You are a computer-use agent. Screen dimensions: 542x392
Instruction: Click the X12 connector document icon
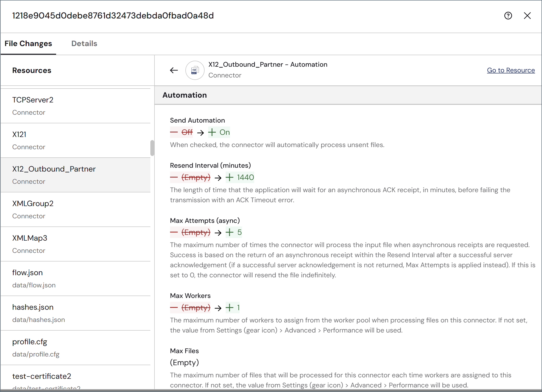[195, 70]
